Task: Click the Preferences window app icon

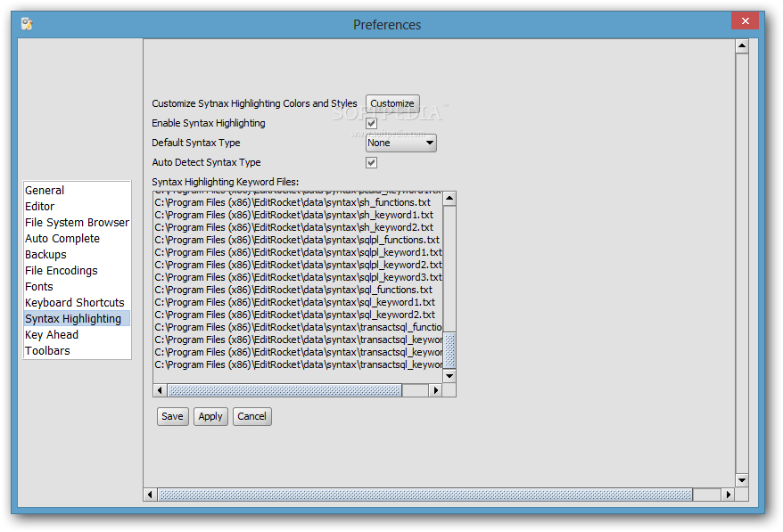Action: [27, 24]
